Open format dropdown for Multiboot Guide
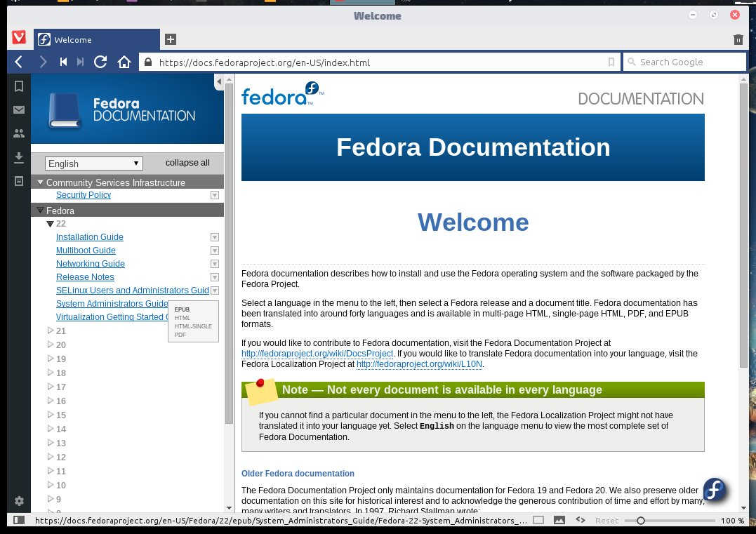The height and width of the screenshot is (534, 756). [215, 251]
